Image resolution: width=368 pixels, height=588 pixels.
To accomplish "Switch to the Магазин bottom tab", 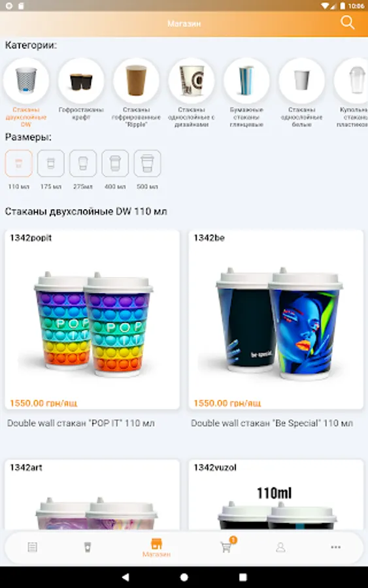I will coord(156,547).
